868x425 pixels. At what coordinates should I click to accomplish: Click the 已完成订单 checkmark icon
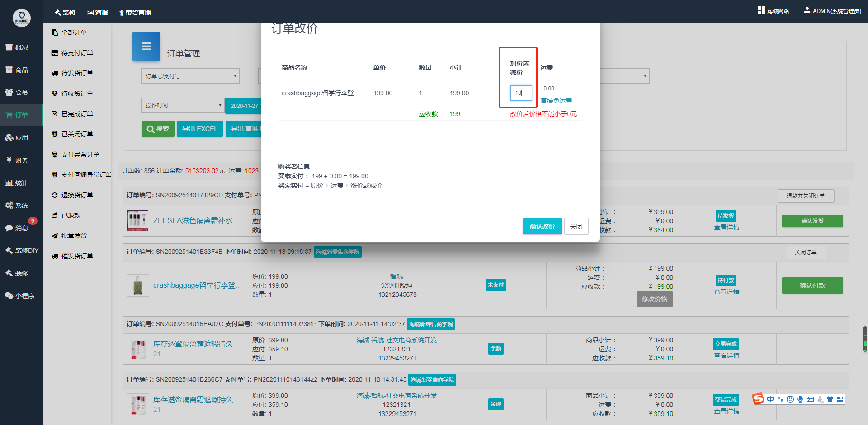click(55, 114)
